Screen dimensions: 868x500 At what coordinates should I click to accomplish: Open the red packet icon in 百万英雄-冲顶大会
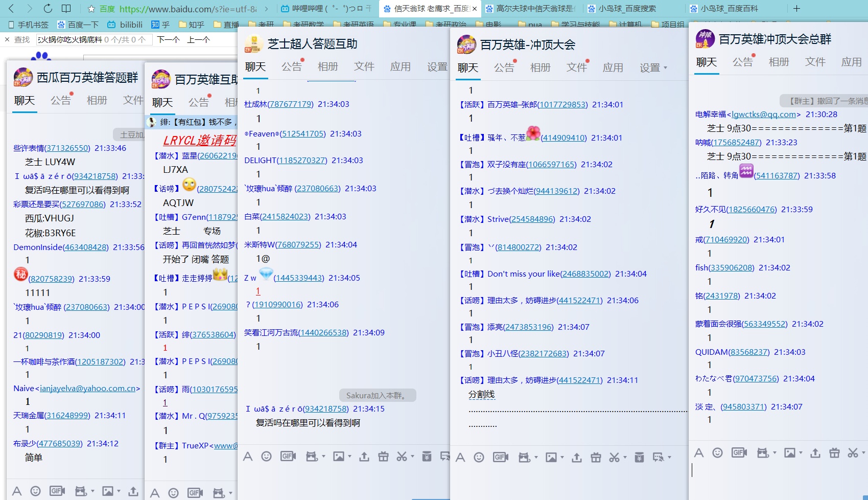point(638,458)
